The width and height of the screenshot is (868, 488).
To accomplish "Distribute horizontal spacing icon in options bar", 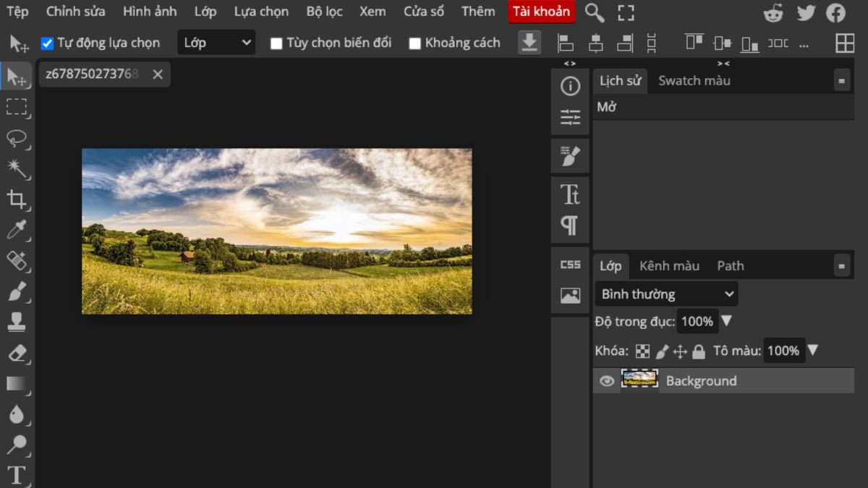I will (778, 43).
